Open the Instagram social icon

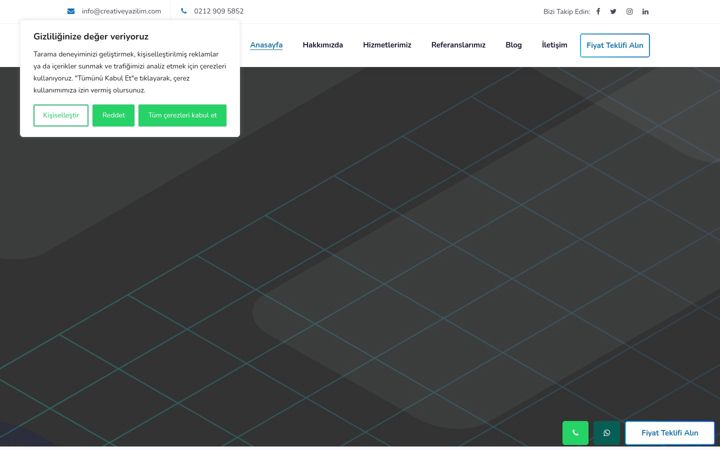(x=629, y=11)
